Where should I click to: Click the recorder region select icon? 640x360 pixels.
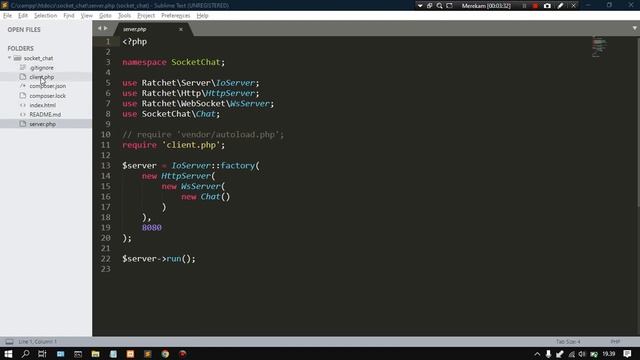pos(449,6)
